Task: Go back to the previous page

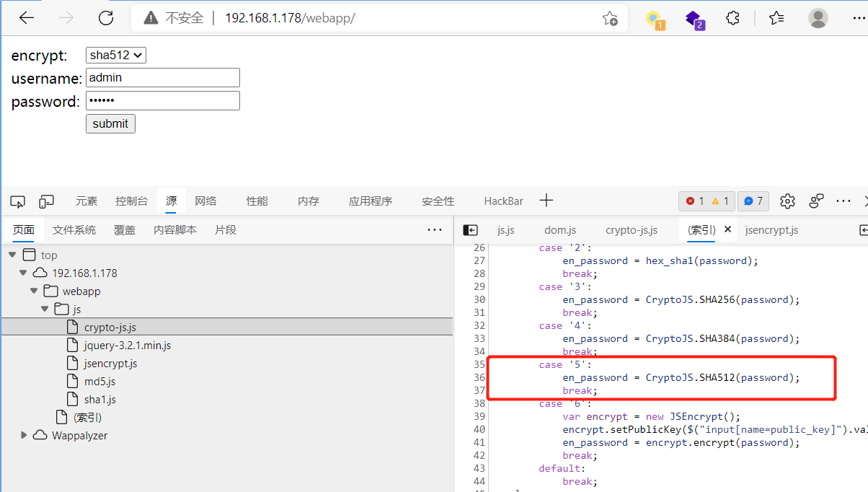Action: (x=27, y=18)
